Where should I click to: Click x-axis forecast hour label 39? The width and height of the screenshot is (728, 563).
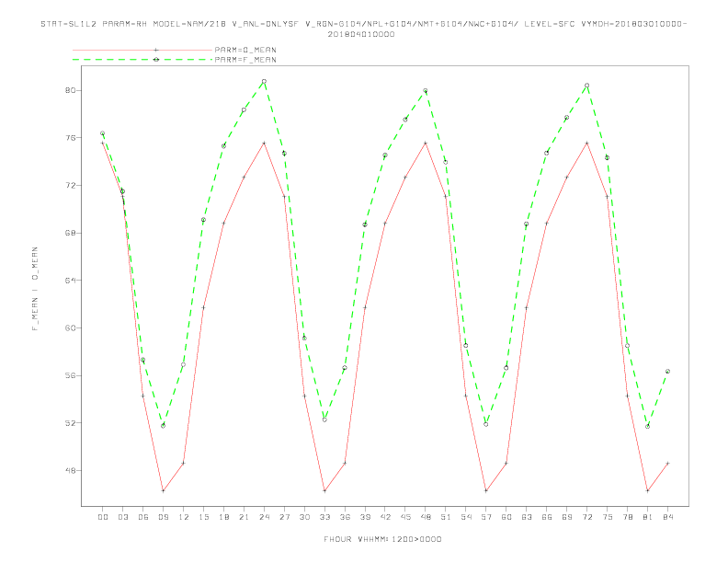click(365, 517)
